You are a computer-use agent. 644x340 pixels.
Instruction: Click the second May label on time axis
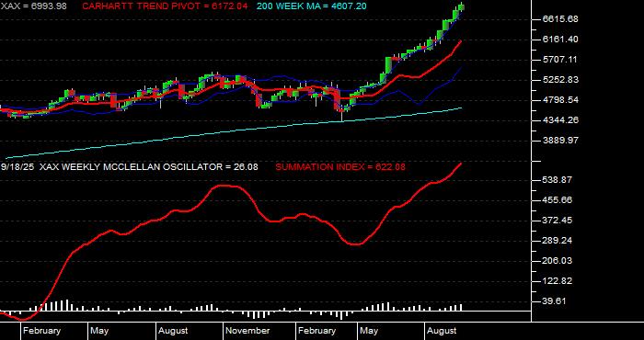pyautogui.click(x=368, y=331)
